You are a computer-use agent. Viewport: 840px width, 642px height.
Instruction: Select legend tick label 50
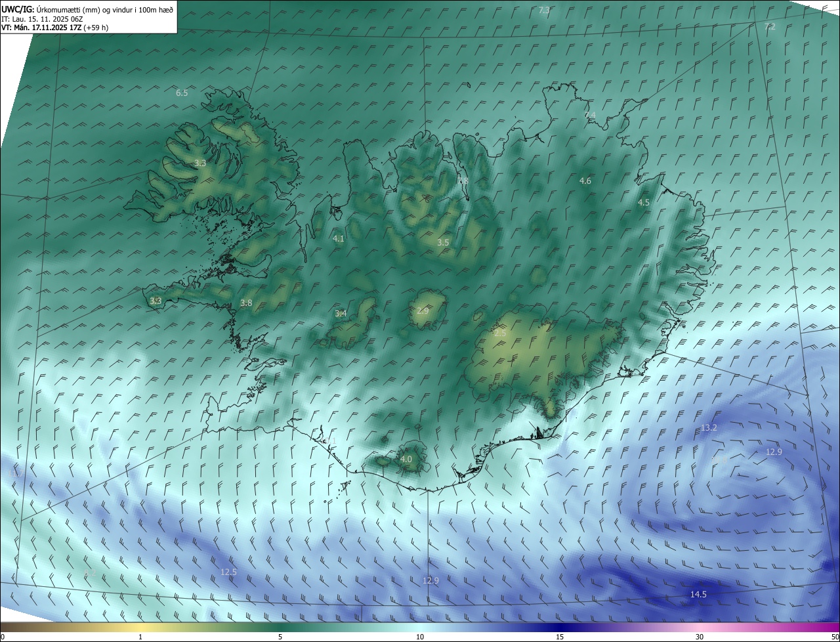(x=835, y=637)
